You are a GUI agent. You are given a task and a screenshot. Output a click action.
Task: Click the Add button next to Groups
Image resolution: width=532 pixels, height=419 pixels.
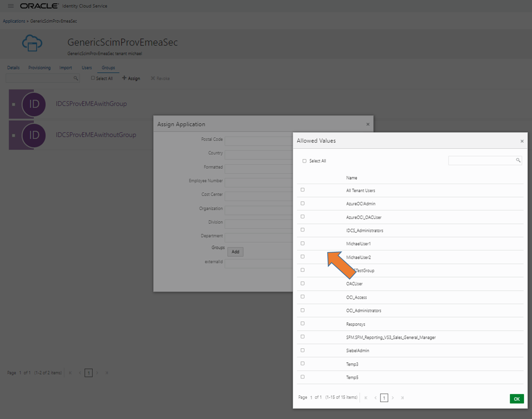(x=235, y=252)
